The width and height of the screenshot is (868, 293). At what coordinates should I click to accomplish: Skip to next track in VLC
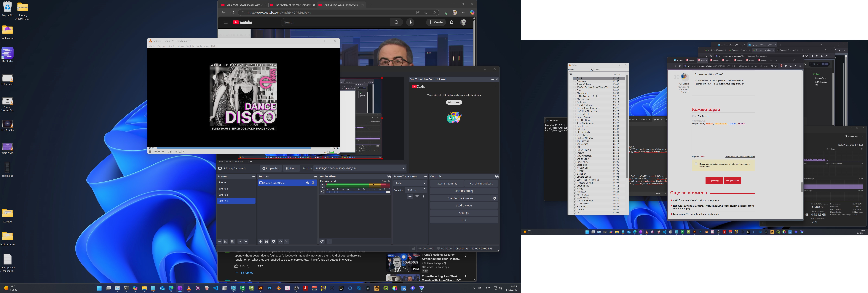pos(163,152)
